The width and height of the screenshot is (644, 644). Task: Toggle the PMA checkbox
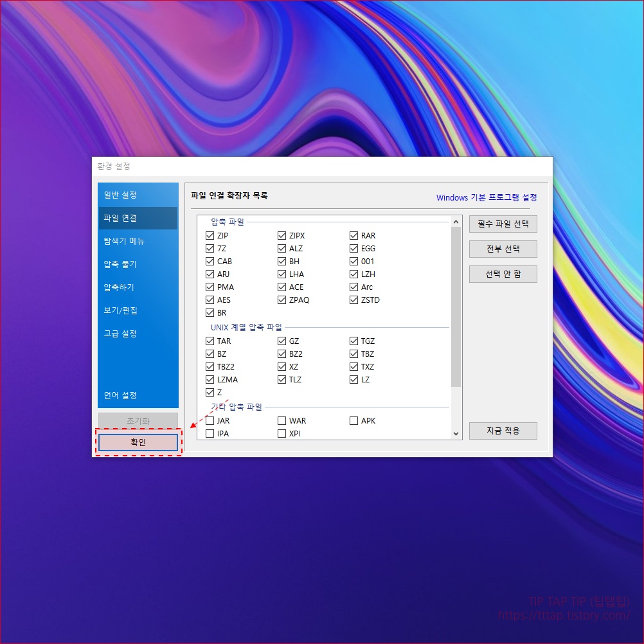coord(210,287)
